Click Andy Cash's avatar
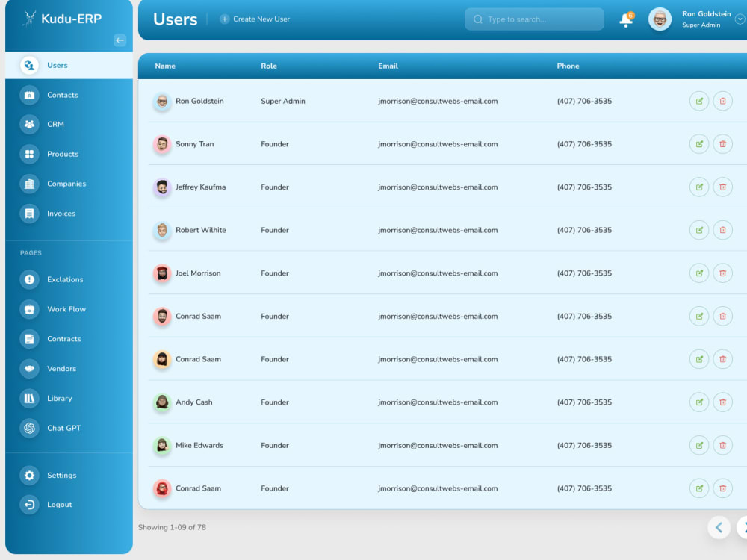This screenshot has height=560, width=747. pos(162,402)
